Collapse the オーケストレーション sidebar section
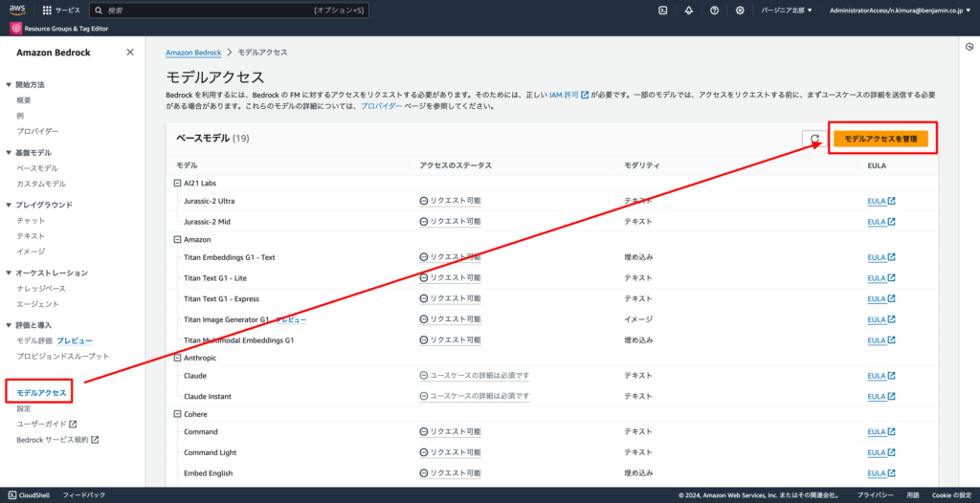This screenshot has height=503, width=980. point(9,273)
